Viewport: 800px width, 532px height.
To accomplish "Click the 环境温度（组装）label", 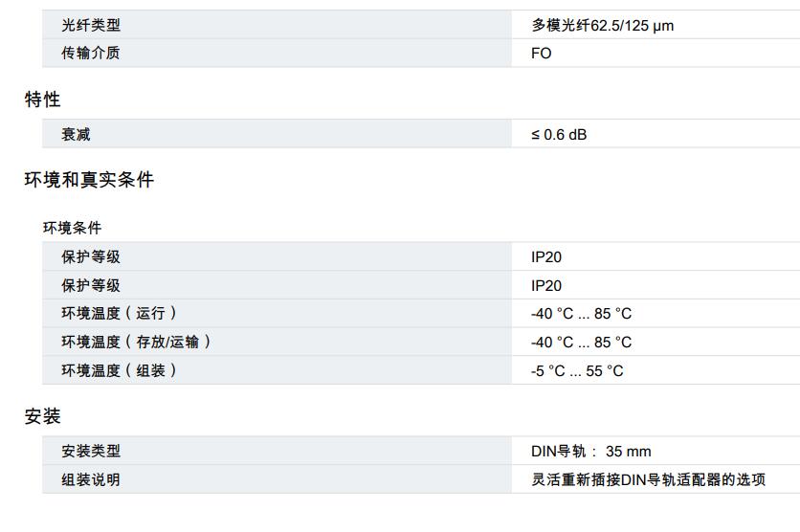I will [120, 370].
